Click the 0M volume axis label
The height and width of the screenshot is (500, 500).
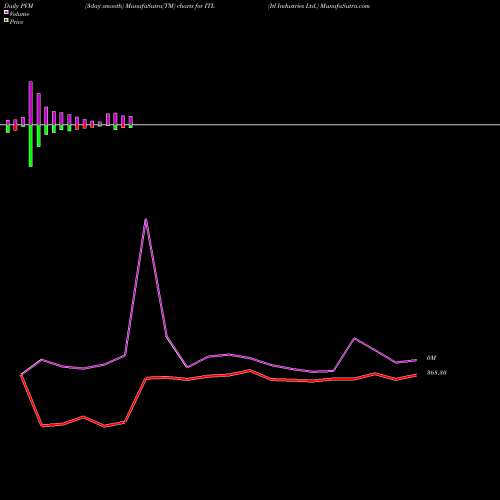pos(431,358)
